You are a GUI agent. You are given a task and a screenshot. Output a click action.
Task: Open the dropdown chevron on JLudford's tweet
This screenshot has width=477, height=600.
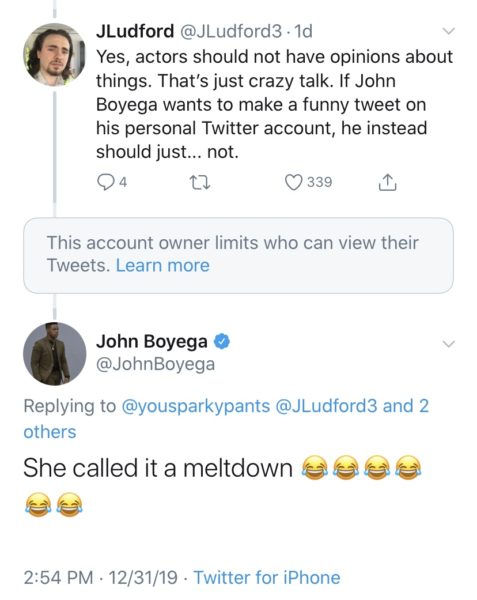pos(448,31)
